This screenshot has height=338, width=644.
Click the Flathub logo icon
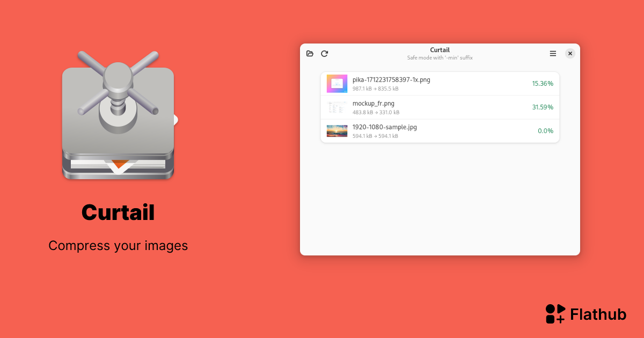[x=554, y=313]
